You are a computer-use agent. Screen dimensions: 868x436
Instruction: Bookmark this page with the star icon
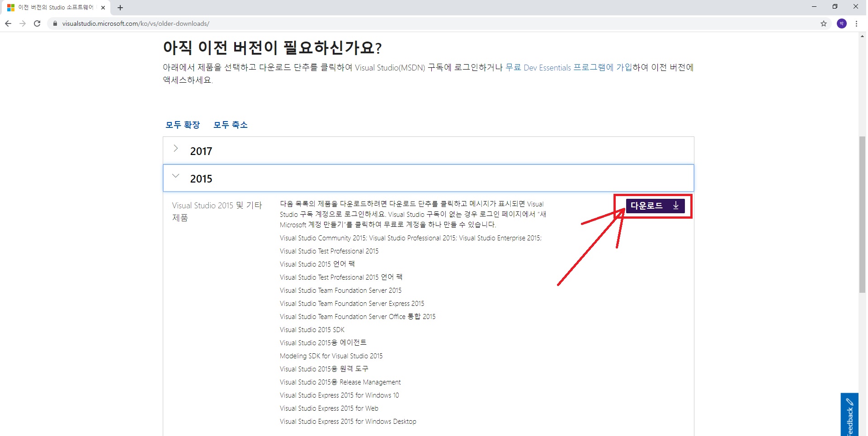(x=824, y=23)
